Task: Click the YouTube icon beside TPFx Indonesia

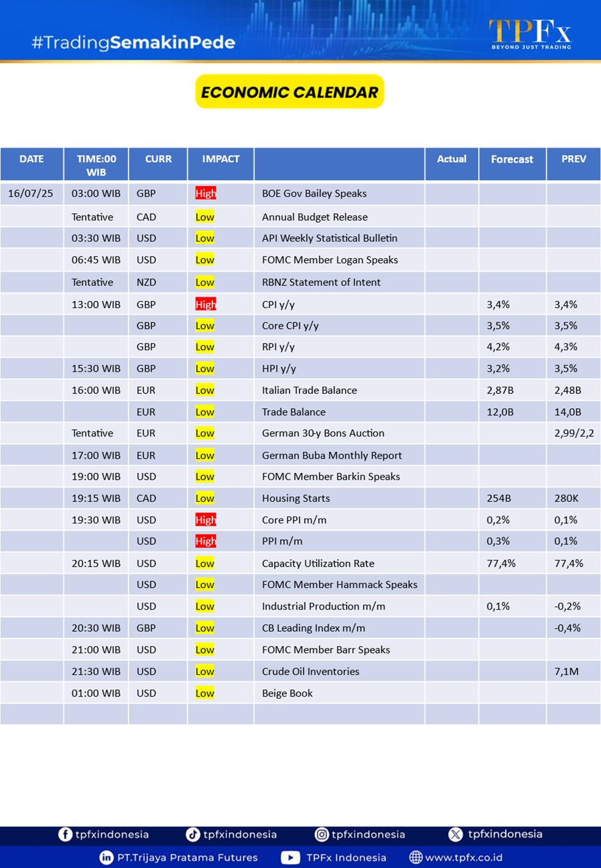Action: tap(290, 857)
